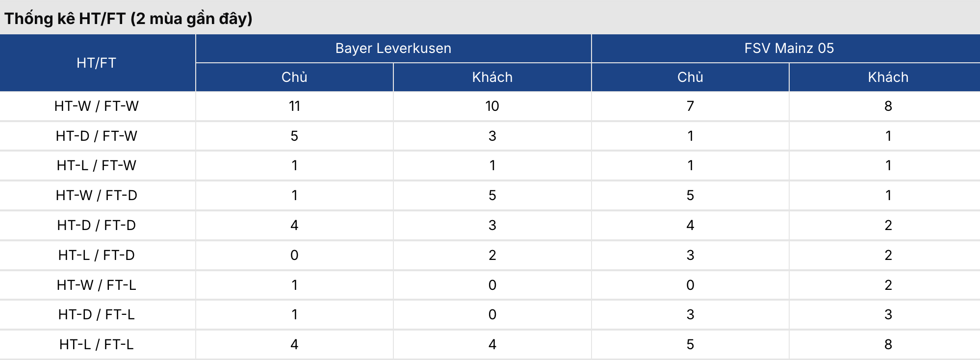Click the HT-D / FT-D row label
980x360 pixels.
(x=97, y=225)
